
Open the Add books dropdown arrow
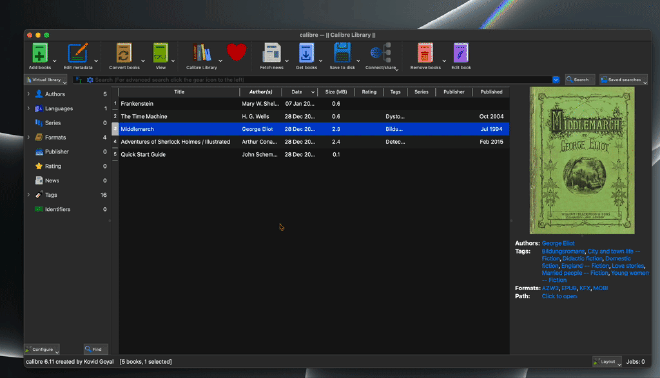(54, 61)
